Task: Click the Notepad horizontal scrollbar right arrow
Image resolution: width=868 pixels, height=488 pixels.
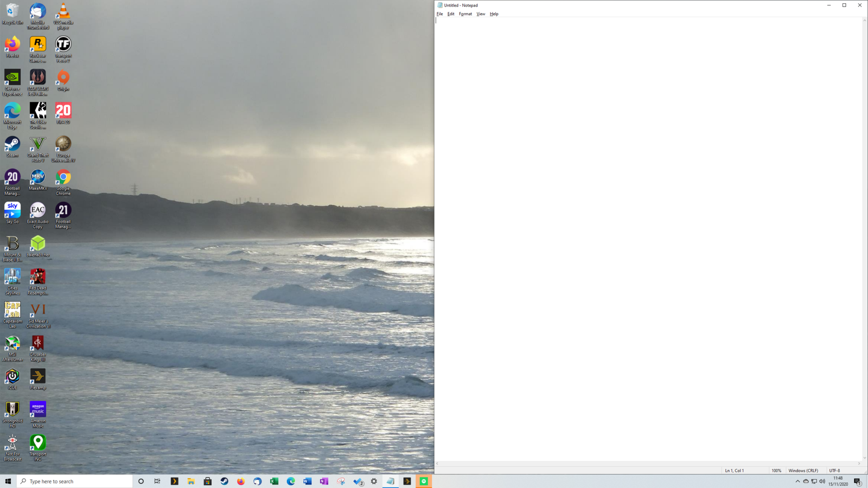Action: pyautogui.click(x=859, y=464)
